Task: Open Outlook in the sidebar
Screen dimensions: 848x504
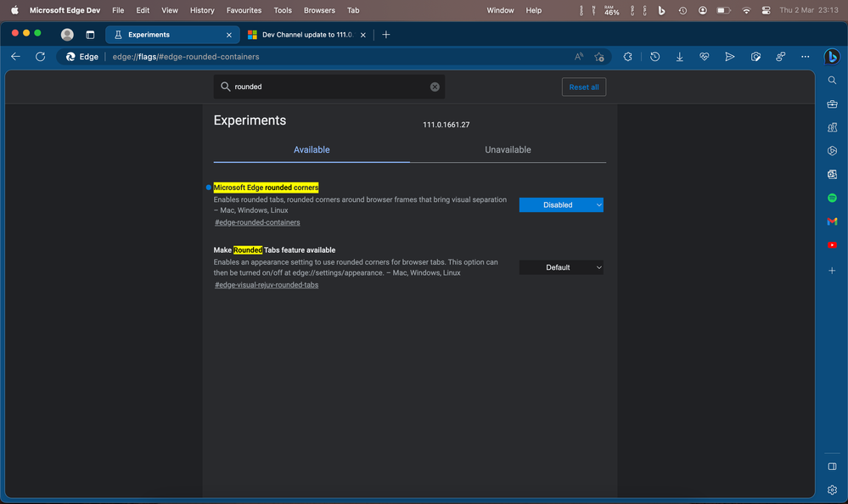Action: coord(832,174)
